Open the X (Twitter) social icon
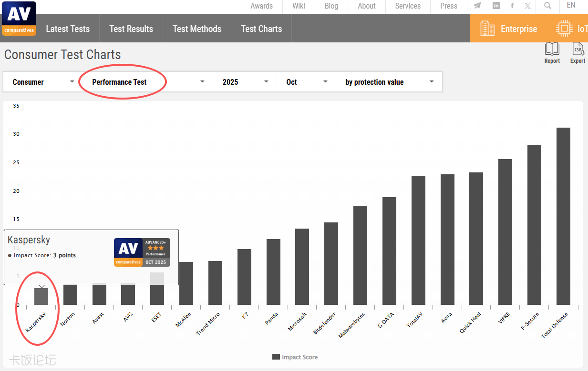This screenshot has width=588, height=371. point(527,6)
